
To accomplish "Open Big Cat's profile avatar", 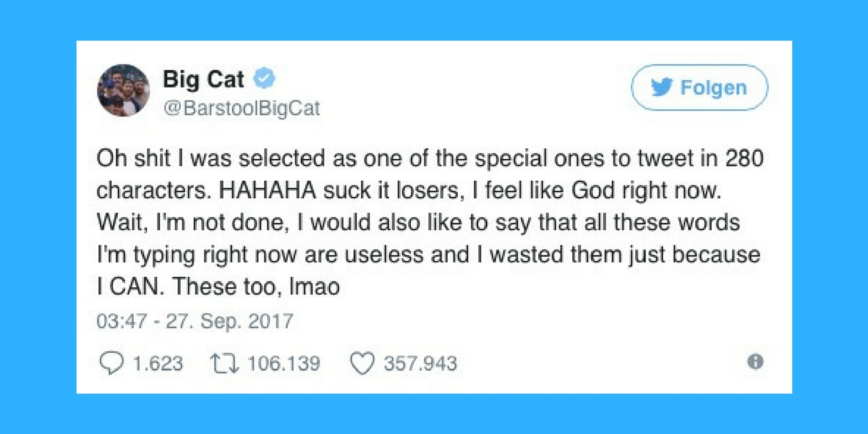I will [x=123, y=91].
